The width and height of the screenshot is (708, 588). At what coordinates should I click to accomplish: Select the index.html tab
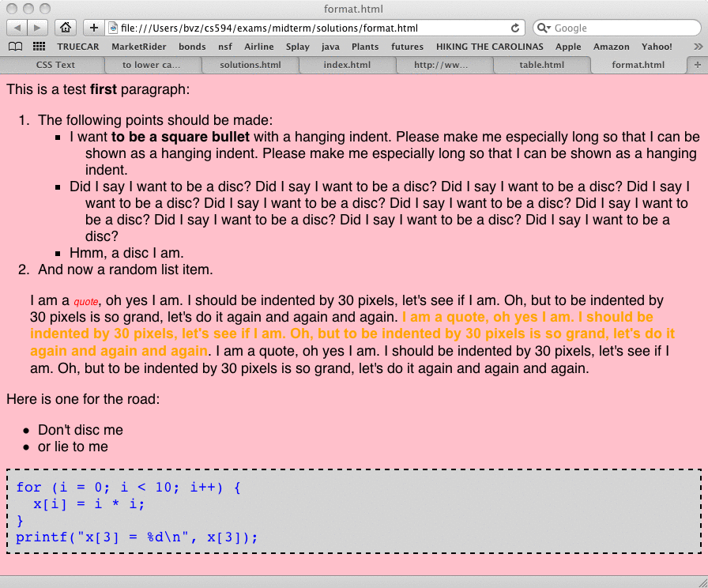tap(347, 65)
